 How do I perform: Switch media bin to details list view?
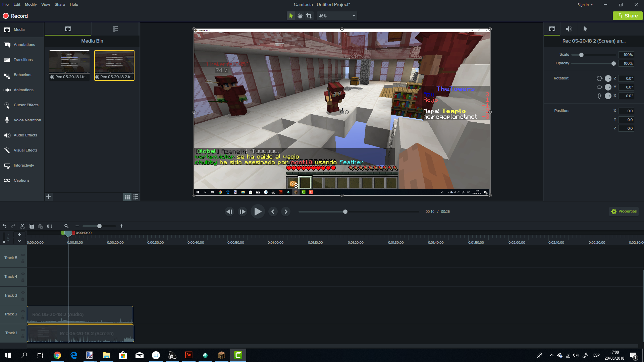(136, 197)
